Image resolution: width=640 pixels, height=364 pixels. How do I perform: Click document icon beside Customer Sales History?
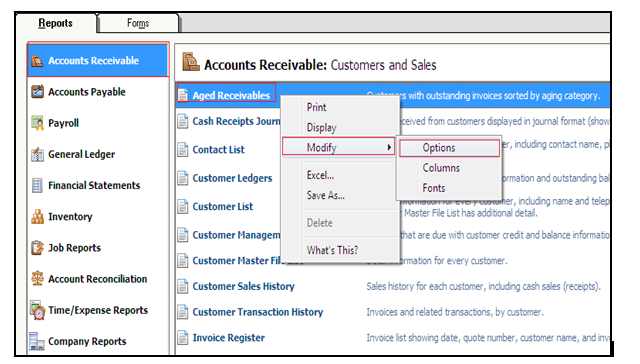(183, 286)
